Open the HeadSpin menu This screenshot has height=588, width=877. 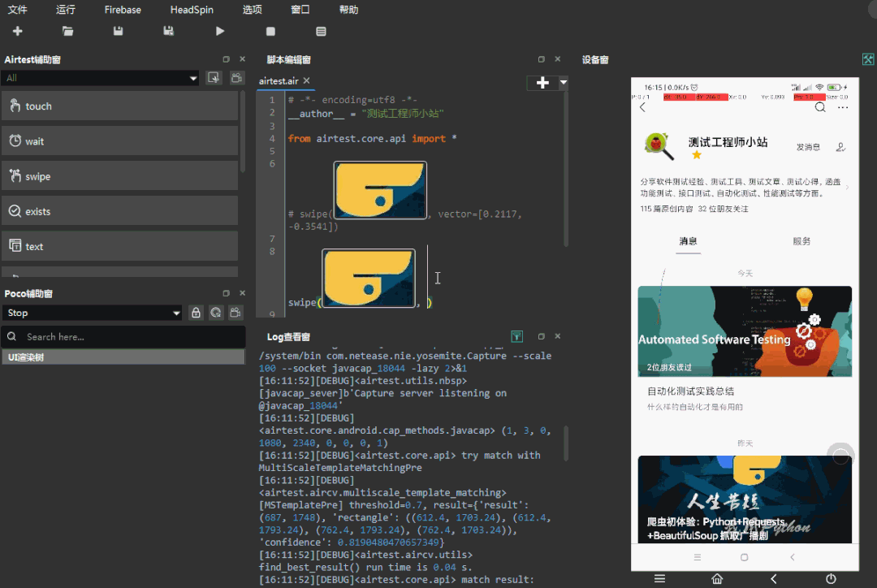[x=192, y=10]
